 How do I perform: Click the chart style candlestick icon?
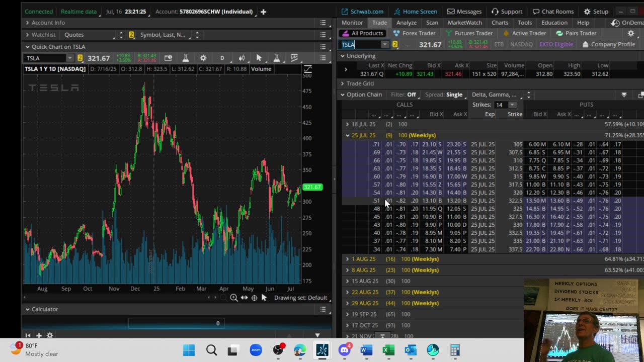pos(242,58)
